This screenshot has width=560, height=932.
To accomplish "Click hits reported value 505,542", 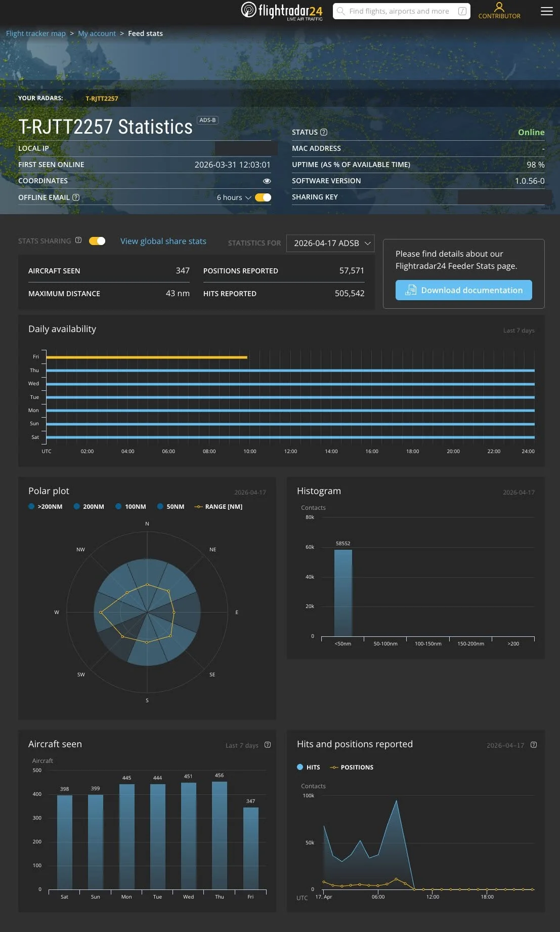I will (x=350, y=293).
